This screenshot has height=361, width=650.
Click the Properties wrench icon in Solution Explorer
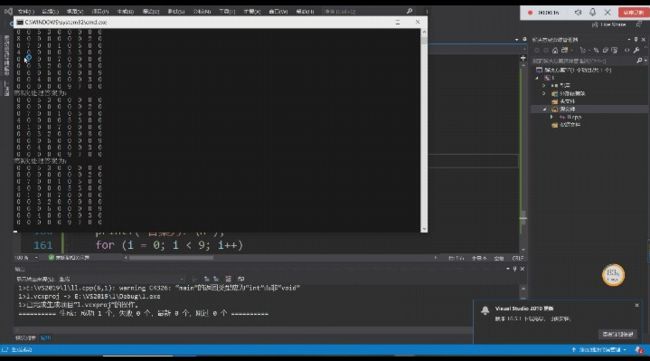[x=636, y=50]
